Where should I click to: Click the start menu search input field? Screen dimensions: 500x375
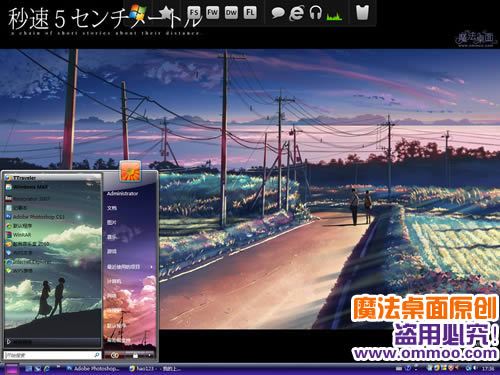(52, 355)
